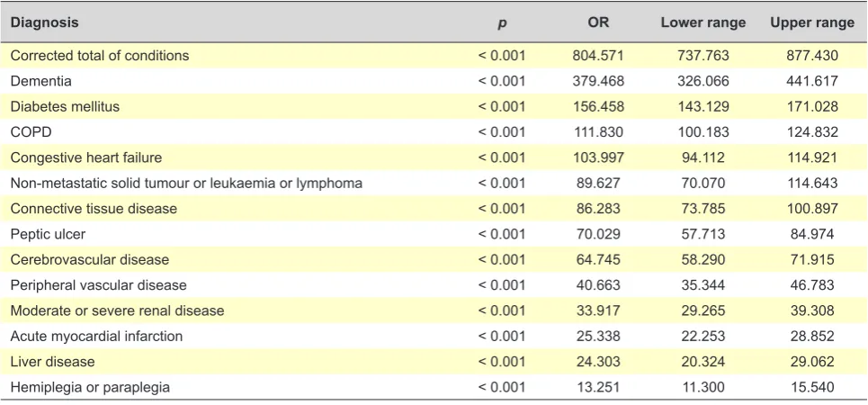The height and width of the screenshot is (405, 868).
Task: Click upper range value 15.540
Action: point(812,387)
